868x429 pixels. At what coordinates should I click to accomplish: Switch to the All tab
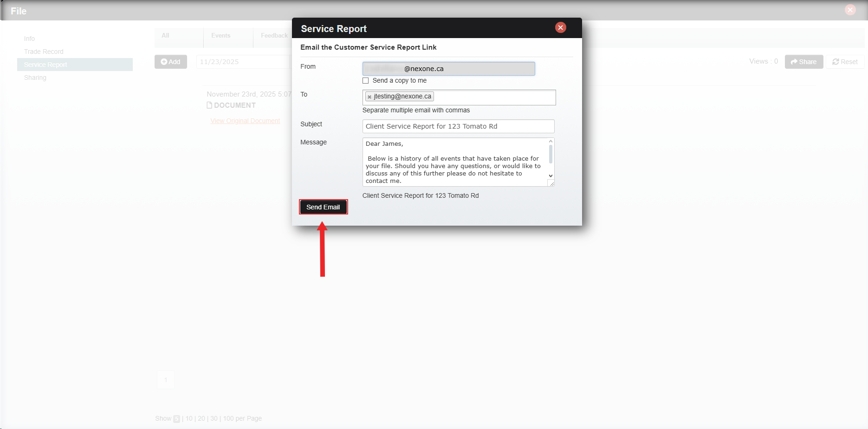(x=165, y=36)
